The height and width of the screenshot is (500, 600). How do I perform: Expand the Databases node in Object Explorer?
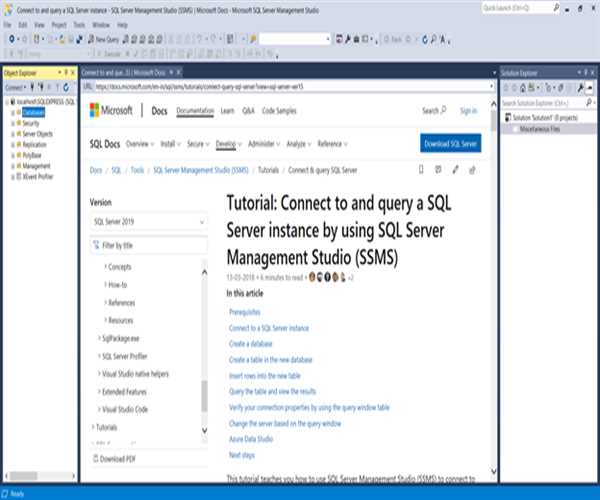(x=14, y=112)
